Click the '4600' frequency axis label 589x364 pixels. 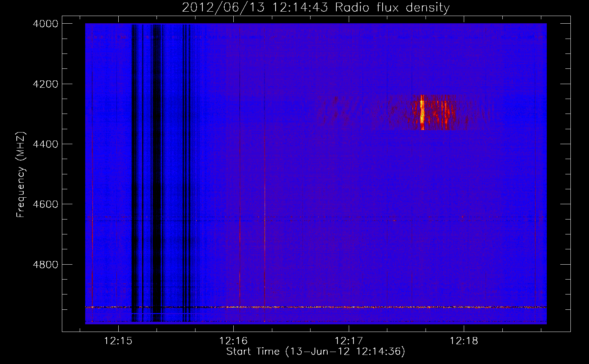point(46,204)
